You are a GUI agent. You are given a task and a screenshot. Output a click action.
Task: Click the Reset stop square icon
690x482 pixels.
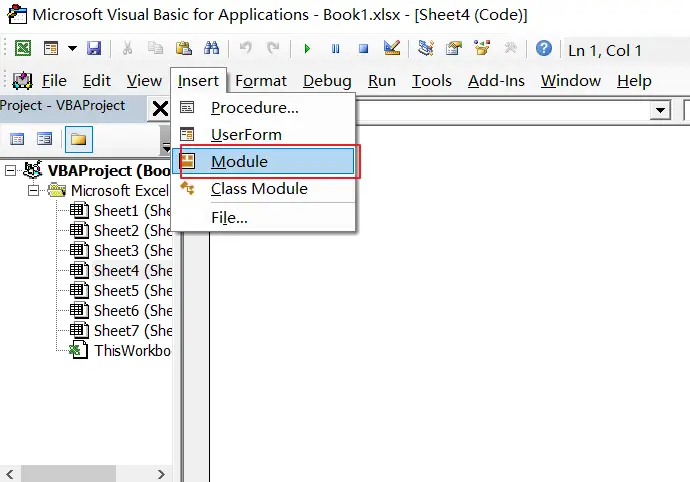[x=363, y=48]
